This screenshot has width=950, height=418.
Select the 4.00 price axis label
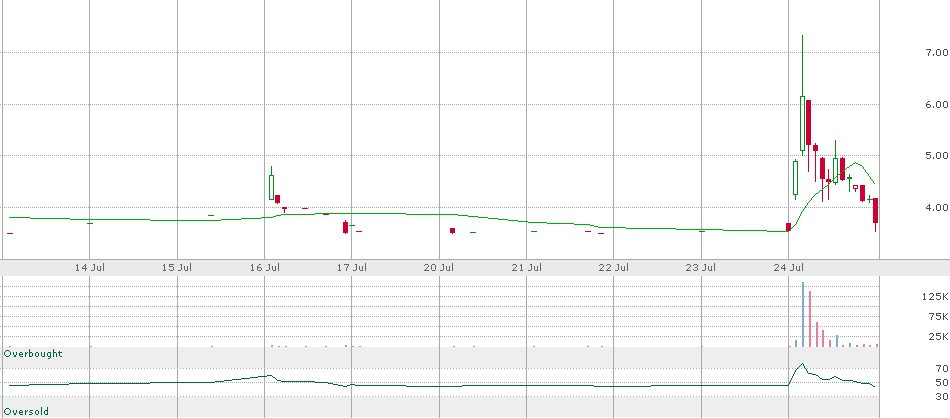click(x=937, y=207)
